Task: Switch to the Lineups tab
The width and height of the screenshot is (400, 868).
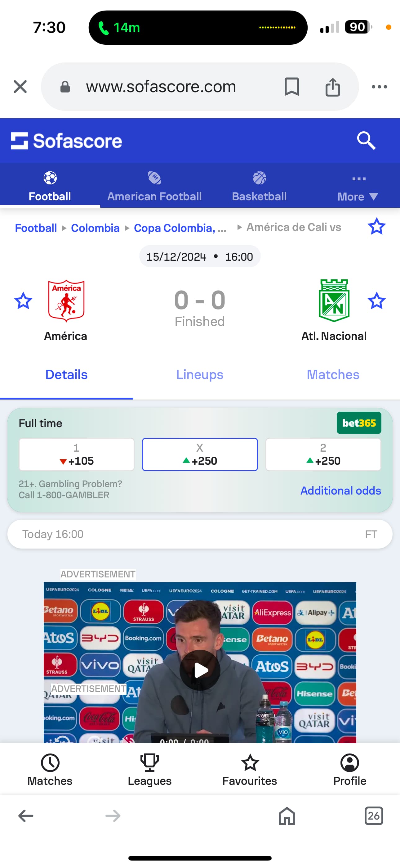Action: tap(200, 375)
